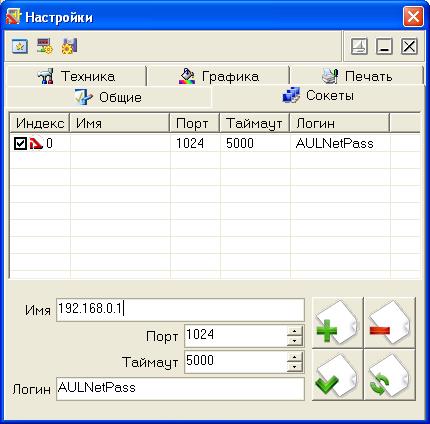Click the panel dock icon near minimize
The image size is (430, 424).
[359, 46]
